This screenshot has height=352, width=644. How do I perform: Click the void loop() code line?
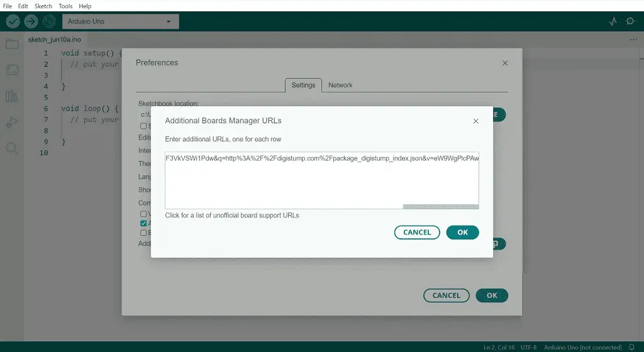(90, 109)
